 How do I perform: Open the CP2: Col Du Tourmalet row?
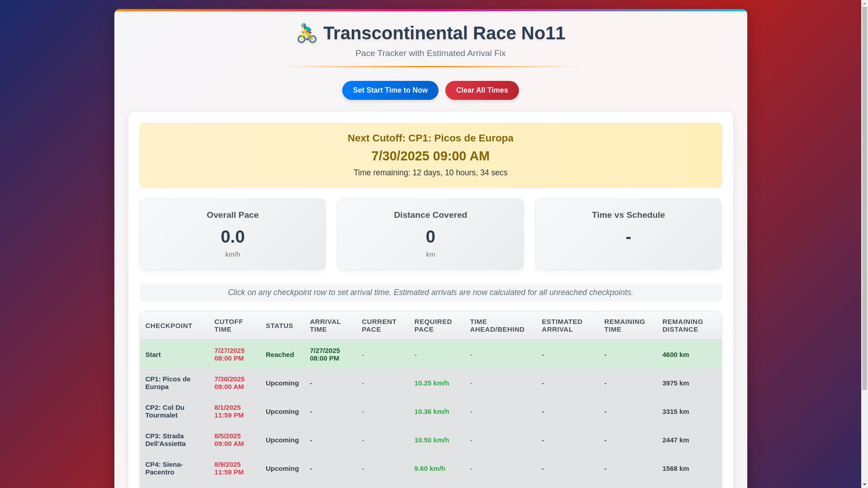coord(430,412)
